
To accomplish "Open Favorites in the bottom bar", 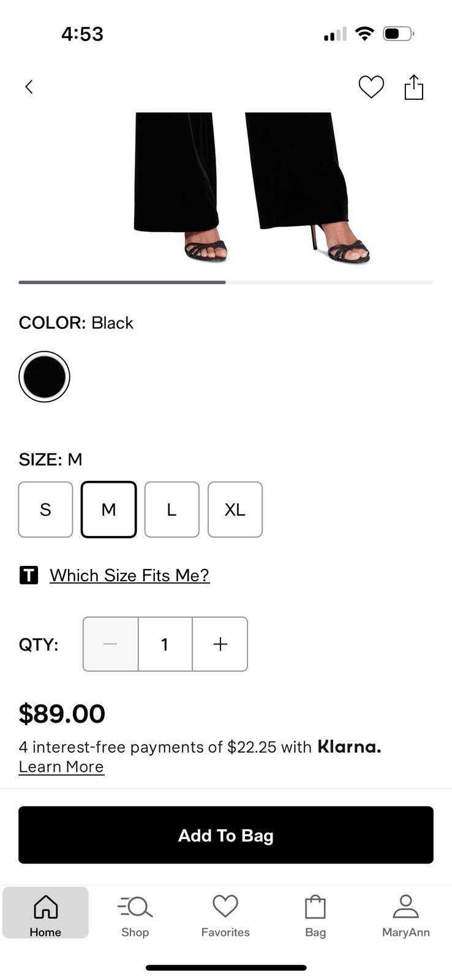I will click(225, 916).
